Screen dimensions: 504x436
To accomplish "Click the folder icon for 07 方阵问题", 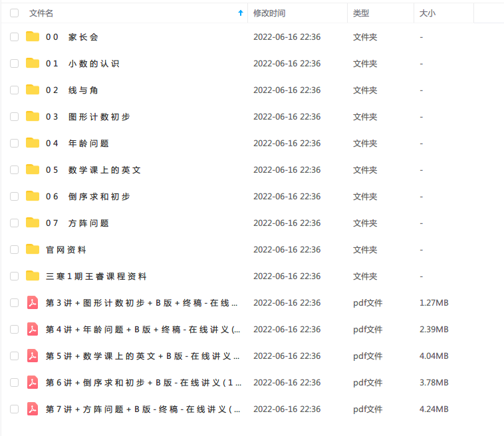I will [33, 223].
